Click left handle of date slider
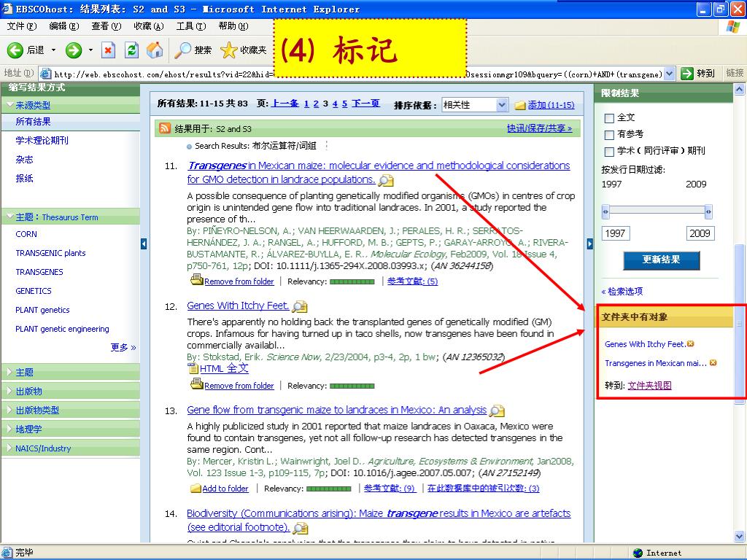This screenshot has height=560, width=747. tap(605, 211)
